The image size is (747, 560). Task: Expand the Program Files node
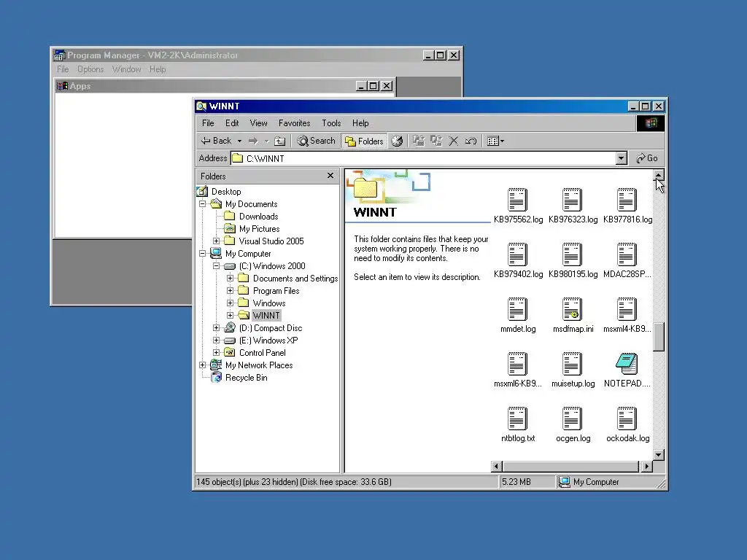[230, 290]
